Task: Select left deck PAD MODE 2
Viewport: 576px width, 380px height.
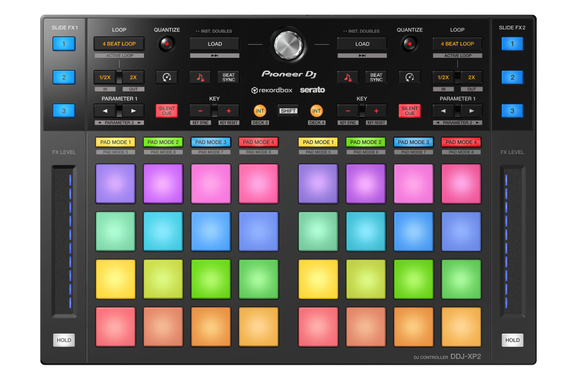Action: (x=163, y=142)
